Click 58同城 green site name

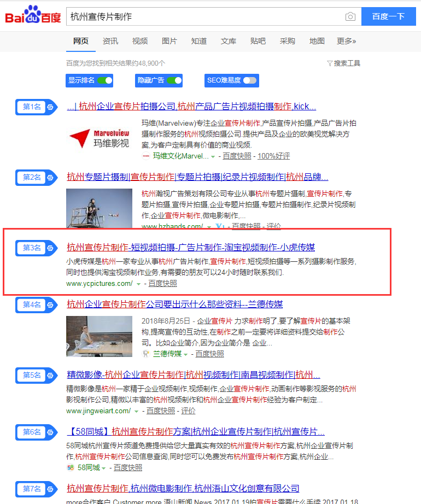click(89, 468)
